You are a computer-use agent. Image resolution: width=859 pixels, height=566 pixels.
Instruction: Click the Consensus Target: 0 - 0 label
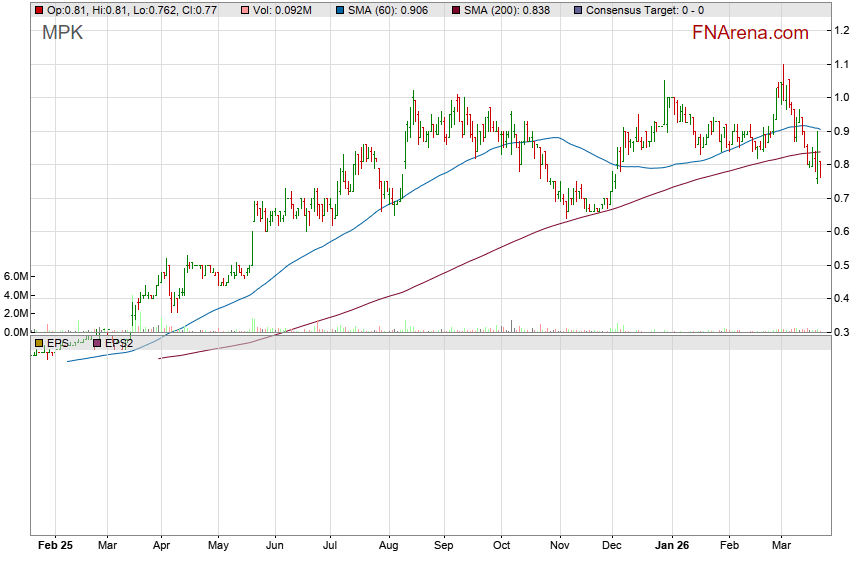644,10
